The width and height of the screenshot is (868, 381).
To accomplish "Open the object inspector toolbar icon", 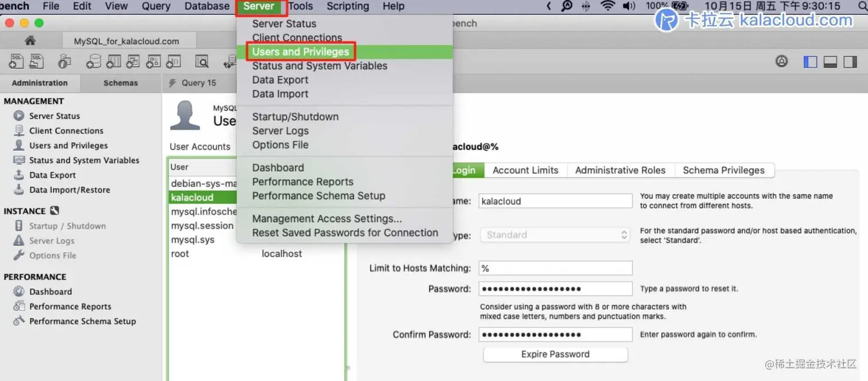I will (x=64, y=61).
